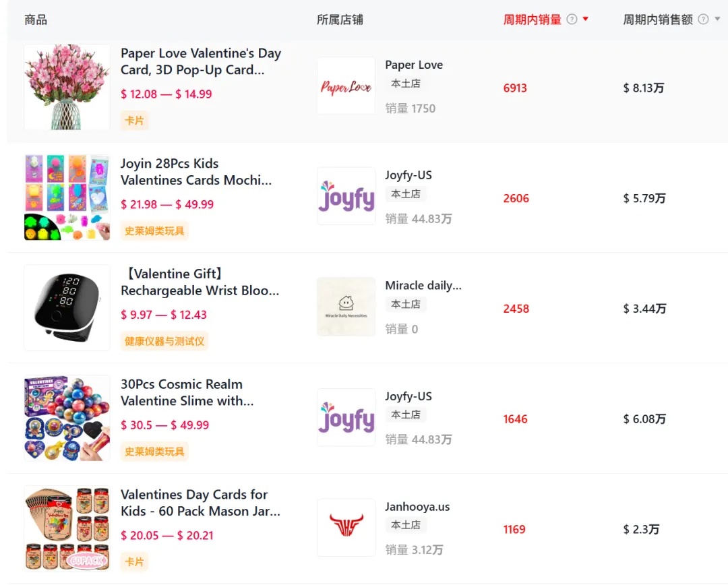The width and height of the screenshot is (728, 585).
Task: Click the wrist blood pressure monitor product image
Action: point(67,307)
